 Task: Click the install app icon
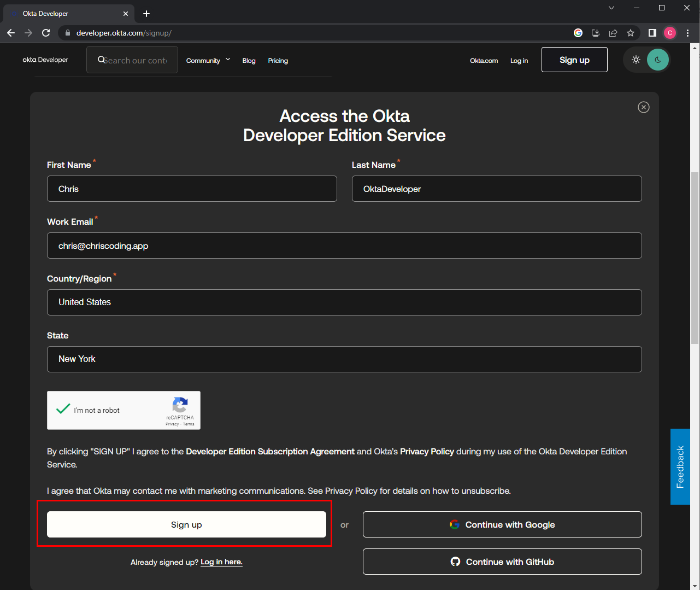point(596,33)
